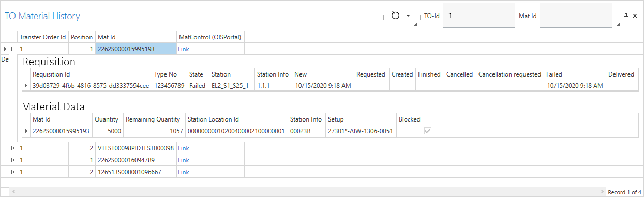Image resolution: width=644 pixels, height=197 pixels.
Task: Expand the row for 2262S000016094789
Action: 13,160
